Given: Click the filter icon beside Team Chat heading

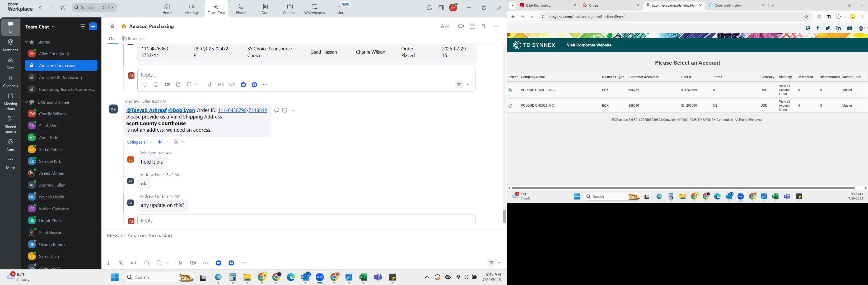Looking at the screenshot, I should coord(83,27).
